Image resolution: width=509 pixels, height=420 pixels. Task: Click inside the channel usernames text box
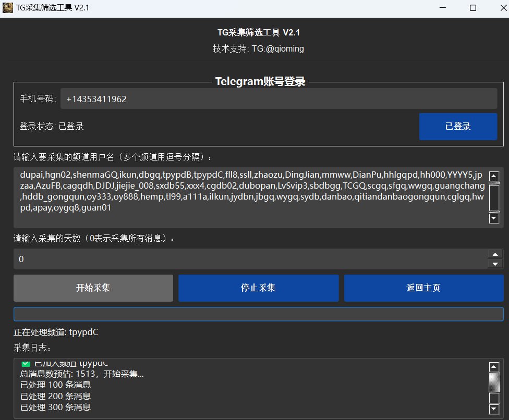tap(250, 197)
